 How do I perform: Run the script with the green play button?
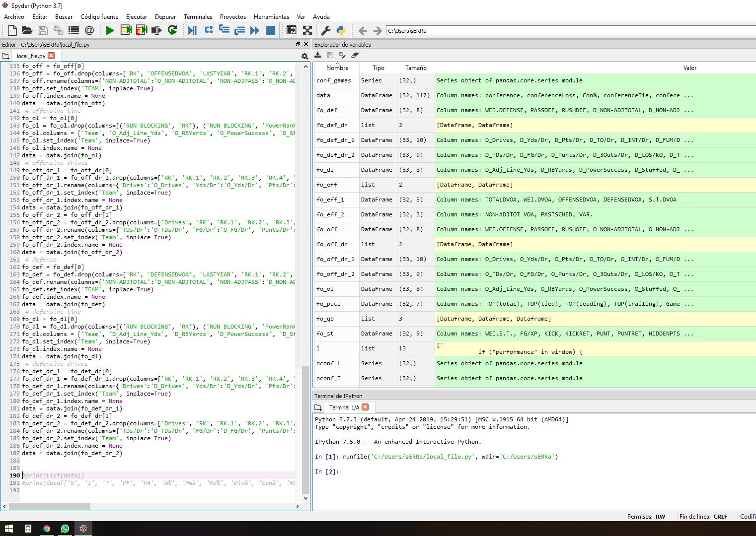point(110,30)
